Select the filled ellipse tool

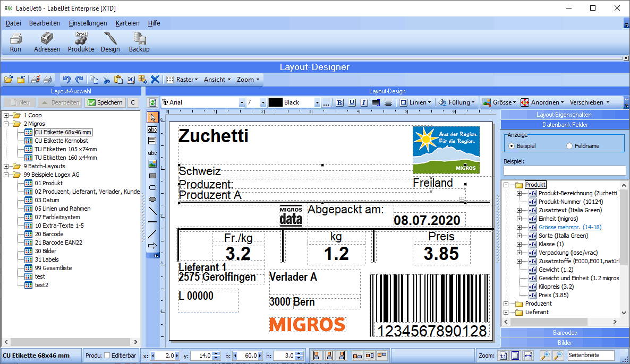click(x=152, y=199)
